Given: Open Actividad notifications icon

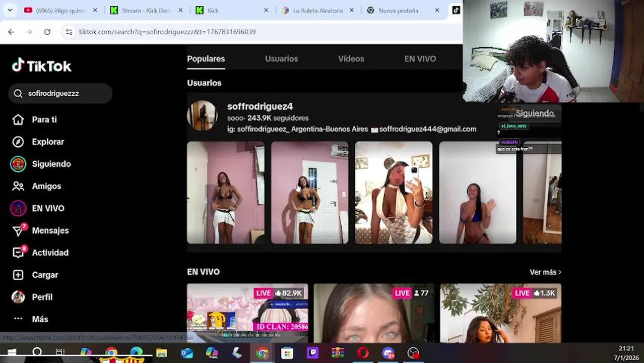Looking at the screenshot, I should (x=19, y=253).
